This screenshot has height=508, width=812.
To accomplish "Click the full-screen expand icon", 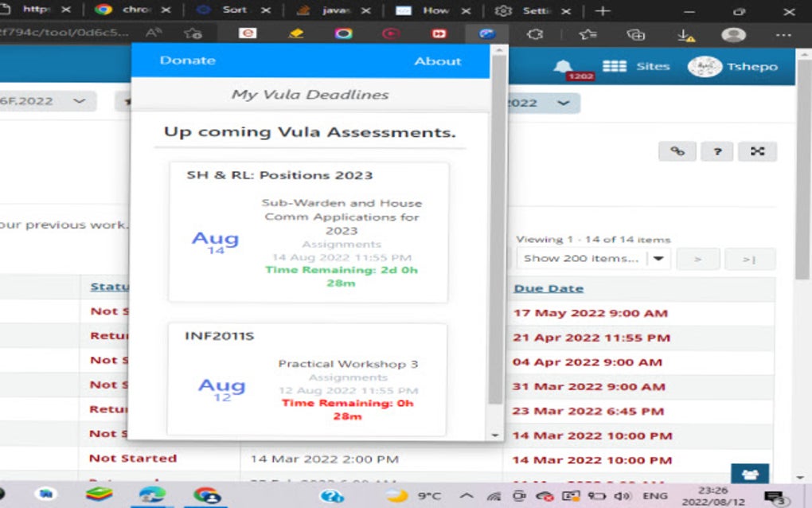I will pos(757,150).
